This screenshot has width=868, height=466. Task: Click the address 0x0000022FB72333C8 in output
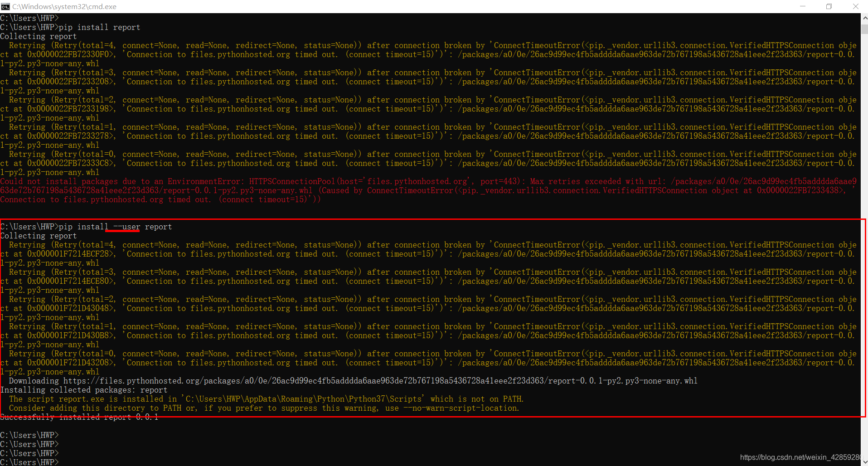[x=70, y=163]
